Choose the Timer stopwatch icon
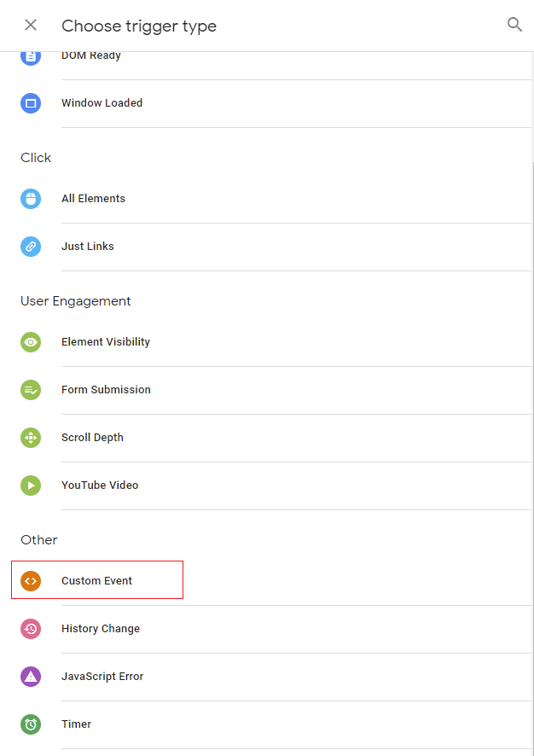The width and height of the screenshot is (534, 756). click(x=31, y=724)
